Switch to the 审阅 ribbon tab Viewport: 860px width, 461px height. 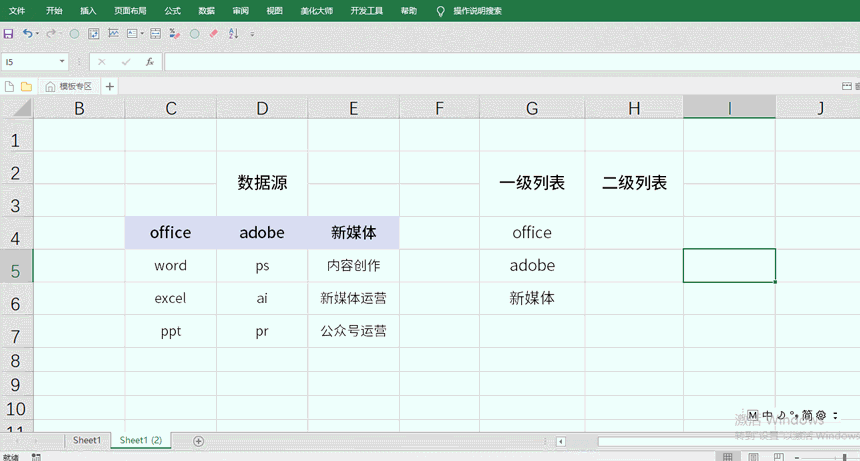(240, 11)
